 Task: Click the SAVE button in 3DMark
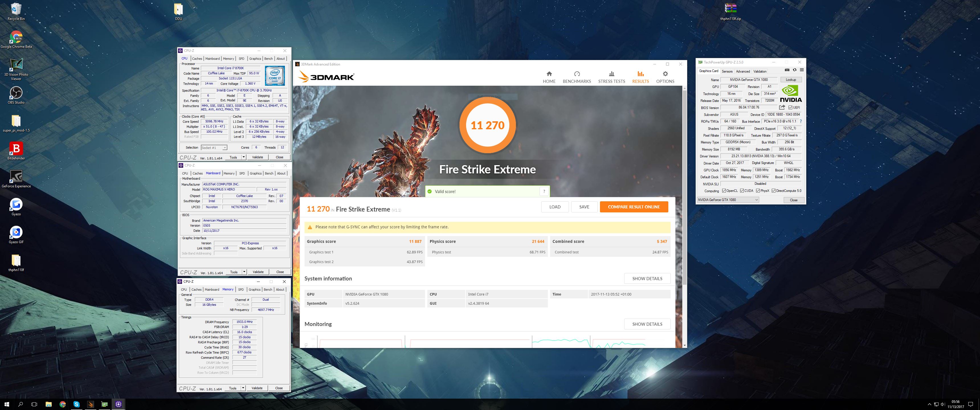pos(584,207)
